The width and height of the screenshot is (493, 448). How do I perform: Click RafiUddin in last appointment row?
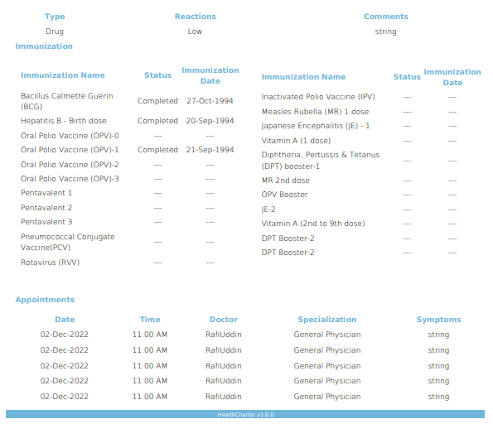tap(224, 397)
